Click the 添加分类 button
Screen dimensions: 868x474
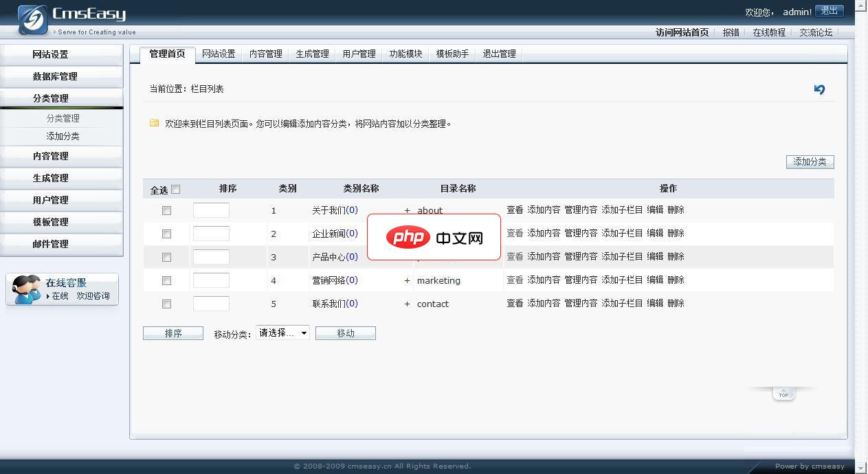(x=810, y=161)
